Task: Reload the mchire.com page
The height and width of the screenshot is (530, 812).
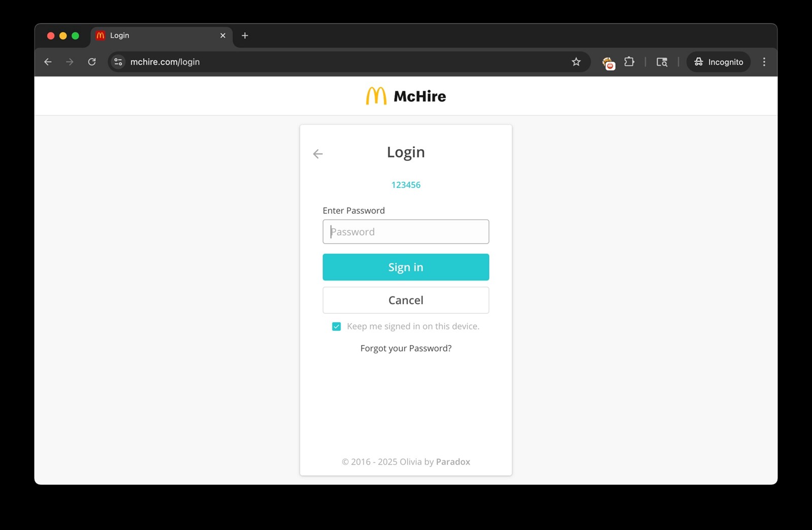Action: tap(92, 62)
